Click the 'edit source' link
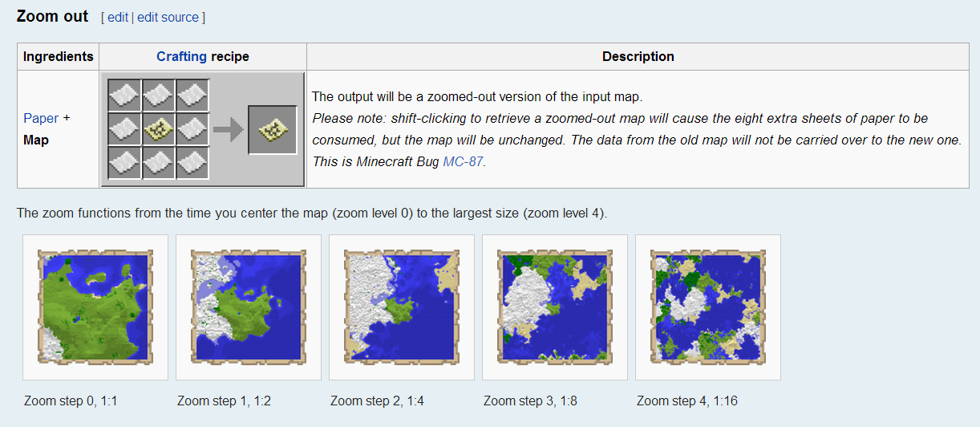 pos(168,17)
